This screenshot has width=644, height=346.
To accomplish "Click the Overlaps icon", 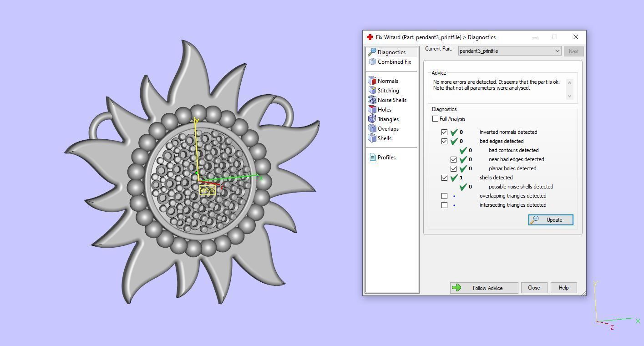I will [x=372, y=129].
